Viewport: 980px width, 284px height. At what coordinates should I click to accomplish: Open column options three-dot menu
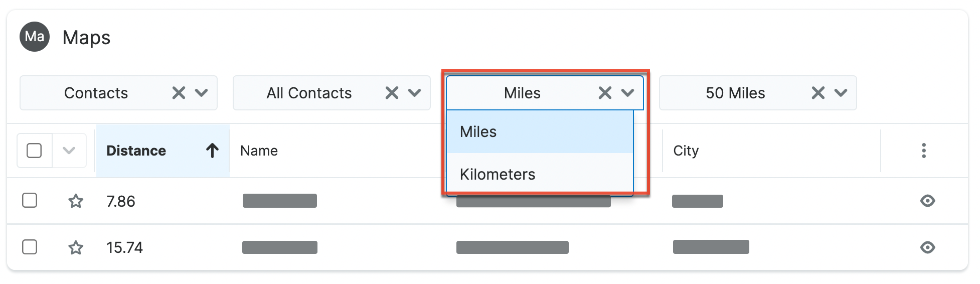(x=923, y=151)
